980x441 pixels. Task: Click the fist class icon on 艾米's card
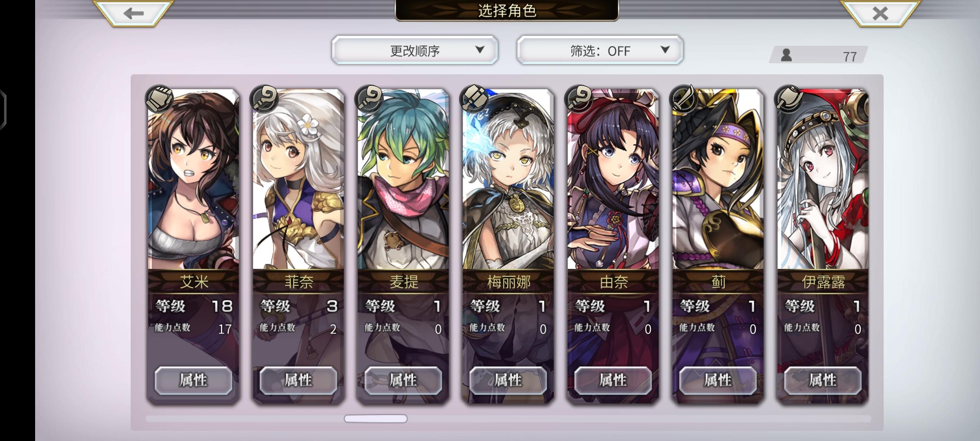point(159,99)
